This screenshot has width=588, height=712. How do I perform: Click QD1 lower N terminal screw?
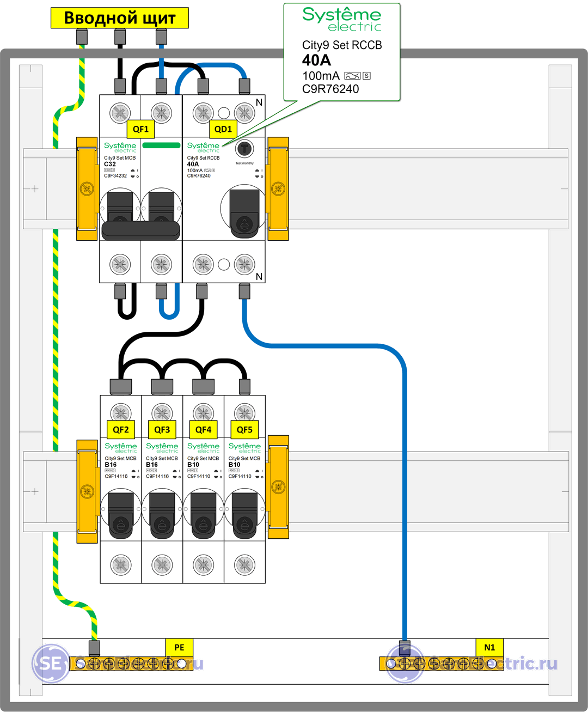244,265
